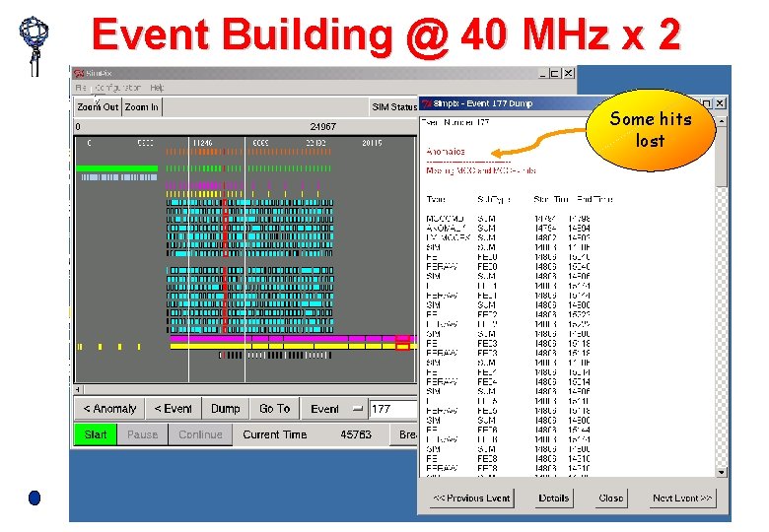Select the FERAW FE0 row
769x532 pixels.
[x=508, y=266]
